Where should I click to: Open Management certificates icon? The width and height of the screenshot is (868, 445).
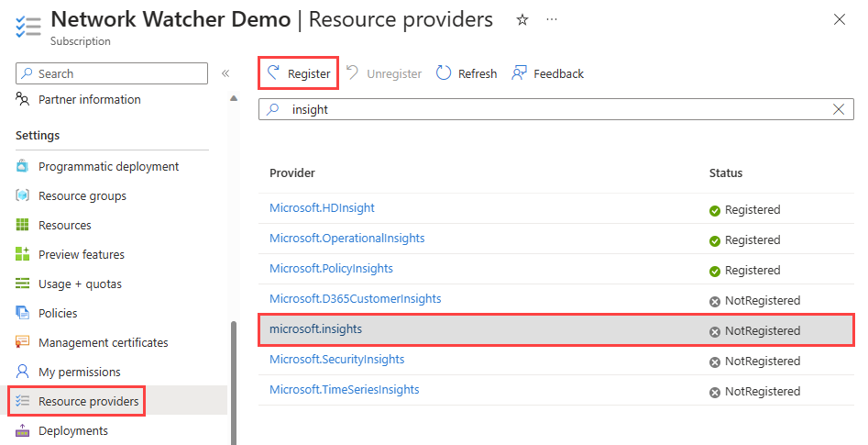pos(23,342)
